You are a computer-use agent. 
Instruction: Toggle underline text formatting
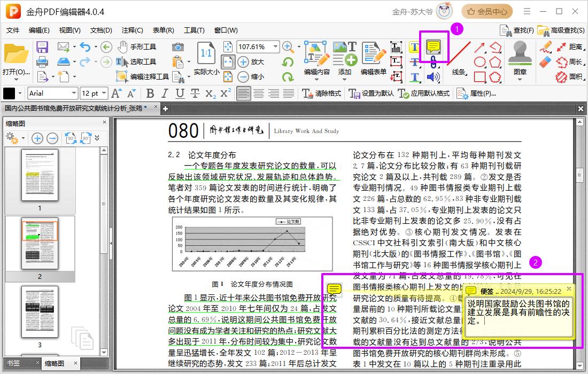click(180, 93)
